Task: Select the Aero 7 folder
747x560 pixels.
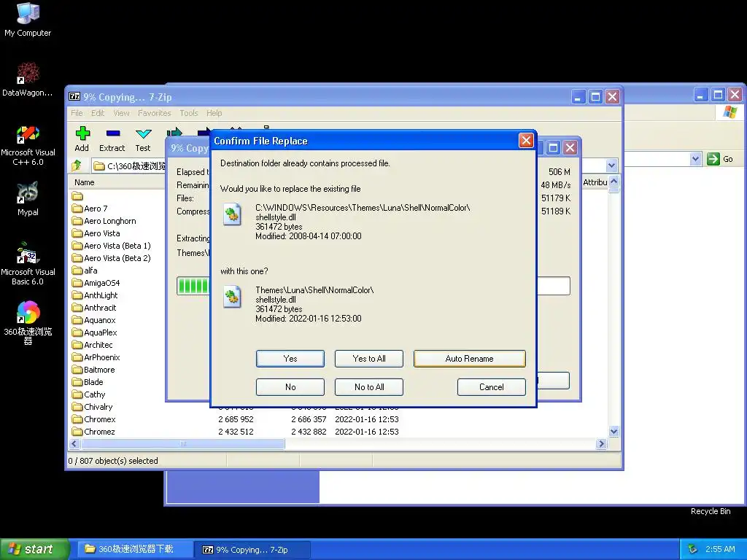Action: tap(90, 209)
